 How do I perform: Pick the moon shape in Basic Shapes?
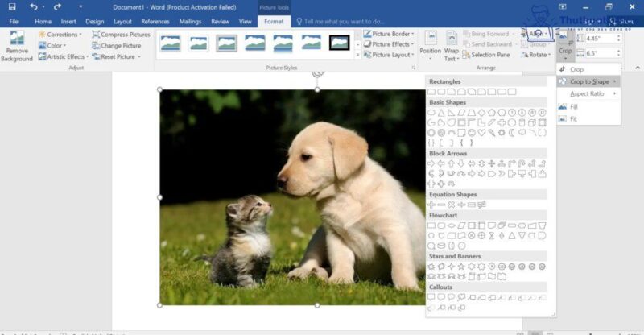pyautogui.click(x=512, y=133)
